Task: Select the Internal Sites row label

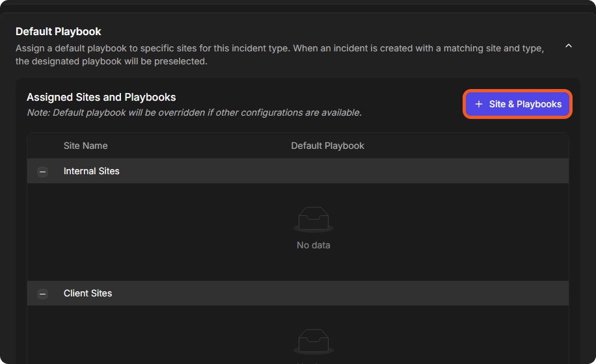Action: pyautogui.click(x=92, y=171)
